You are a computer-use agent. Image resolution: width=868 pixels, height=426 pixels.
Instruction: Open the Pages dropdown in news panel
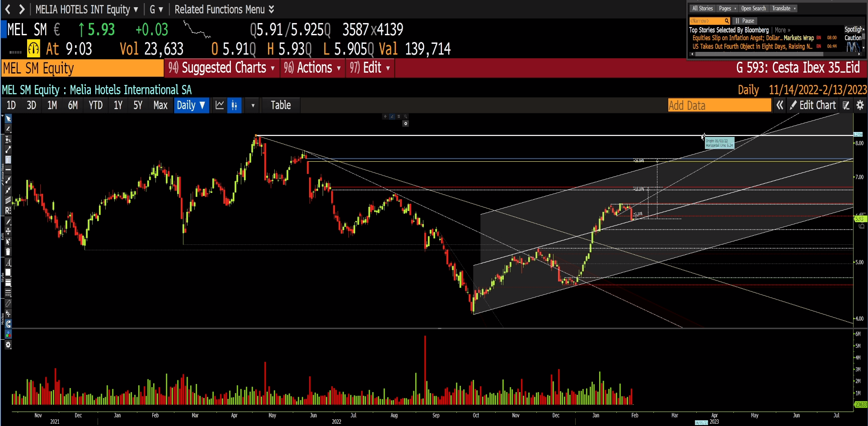(727, 9)
